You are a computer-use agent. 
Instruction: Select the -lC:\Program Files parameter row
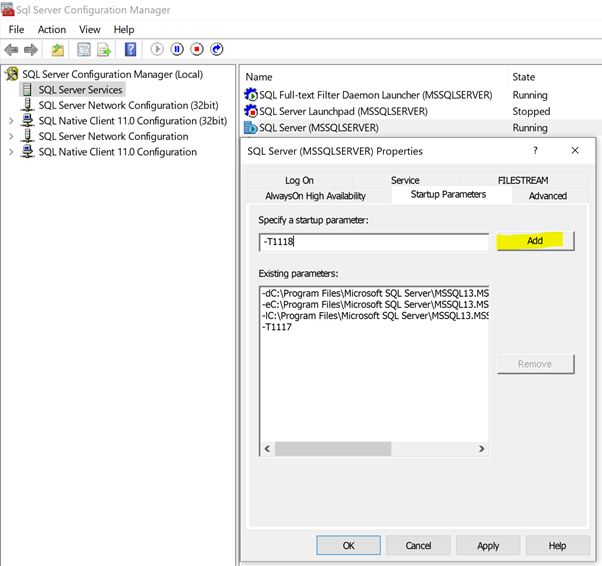375,315
